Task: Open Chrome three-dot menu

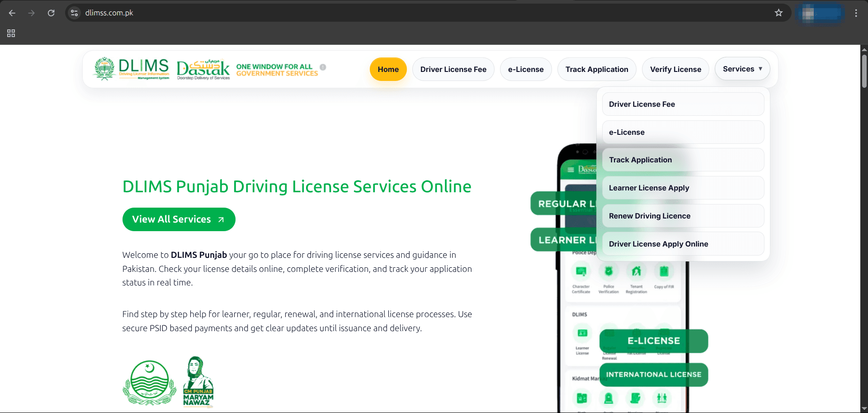Action: (x=856, y=13)
